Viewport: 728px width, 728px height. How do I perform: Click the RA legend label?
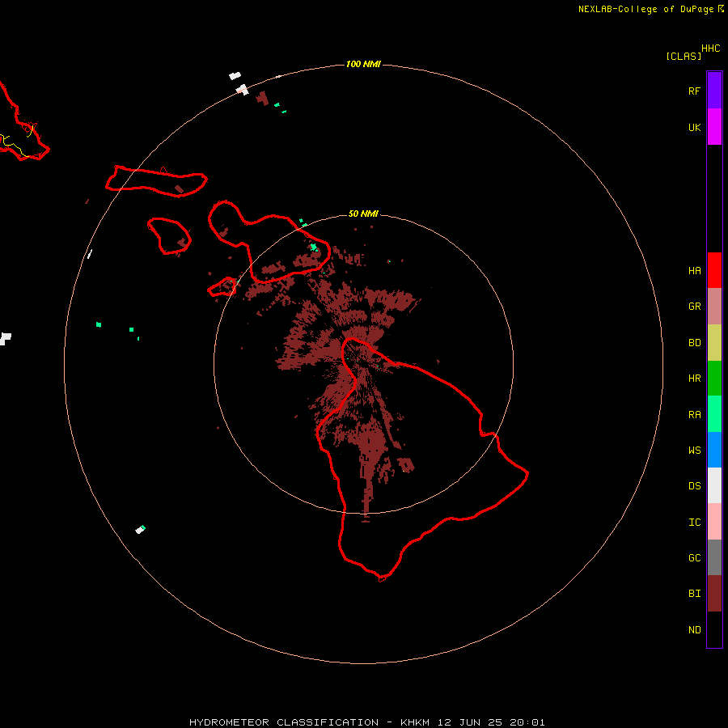[694, 415]
